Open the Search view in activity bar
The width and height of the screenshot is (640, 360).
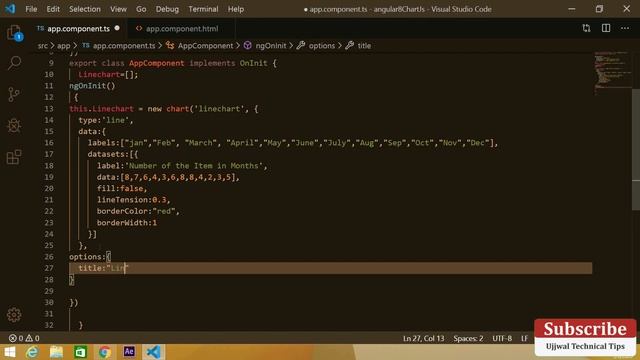point(14,63)
